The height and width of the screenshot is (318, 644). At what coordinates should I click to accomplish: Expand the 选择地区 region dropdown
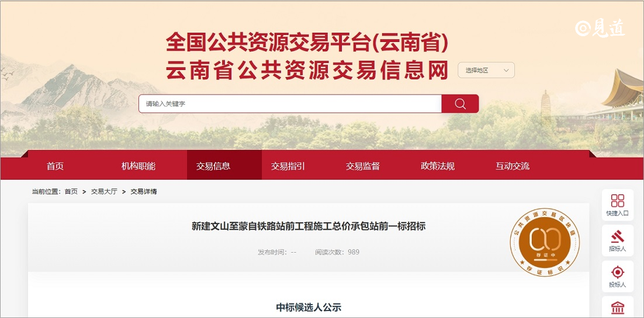[x=486, y=71]
